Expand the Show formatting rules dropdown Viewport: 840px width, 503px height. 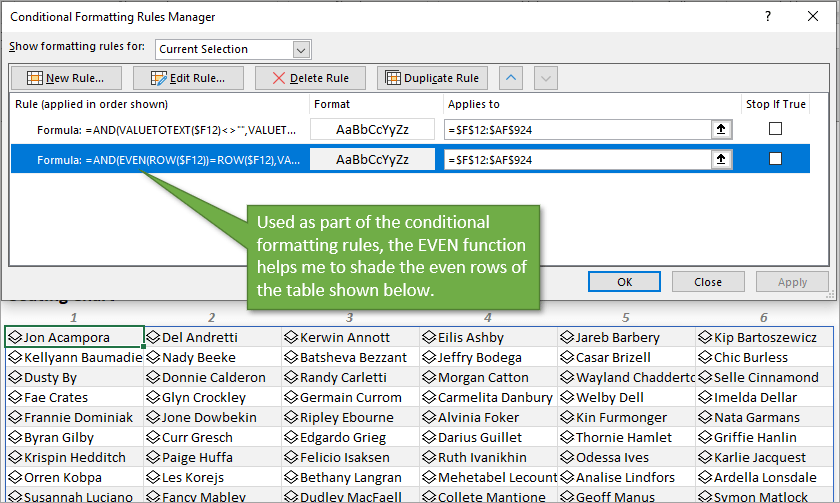301,49
